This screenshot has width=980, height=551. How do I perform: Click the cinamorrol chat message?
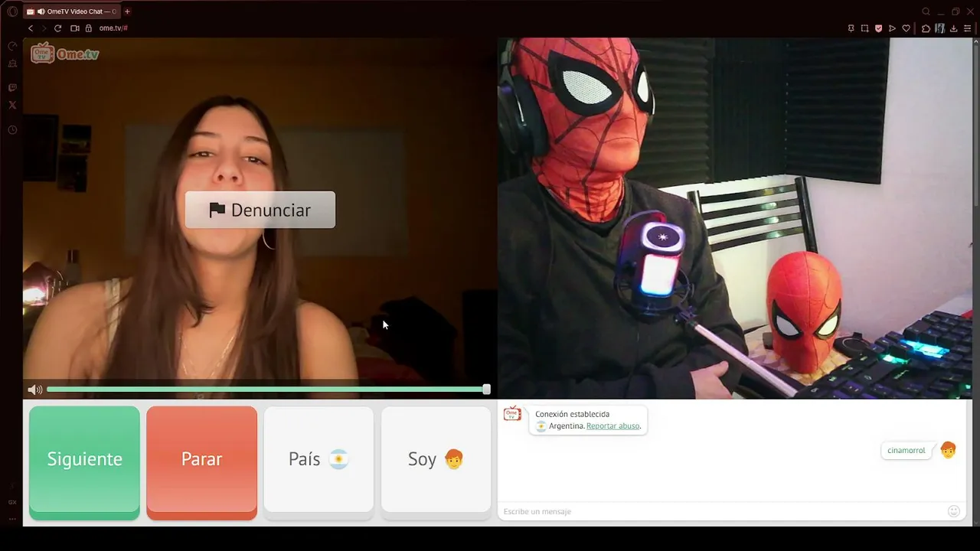click(906, 451)
